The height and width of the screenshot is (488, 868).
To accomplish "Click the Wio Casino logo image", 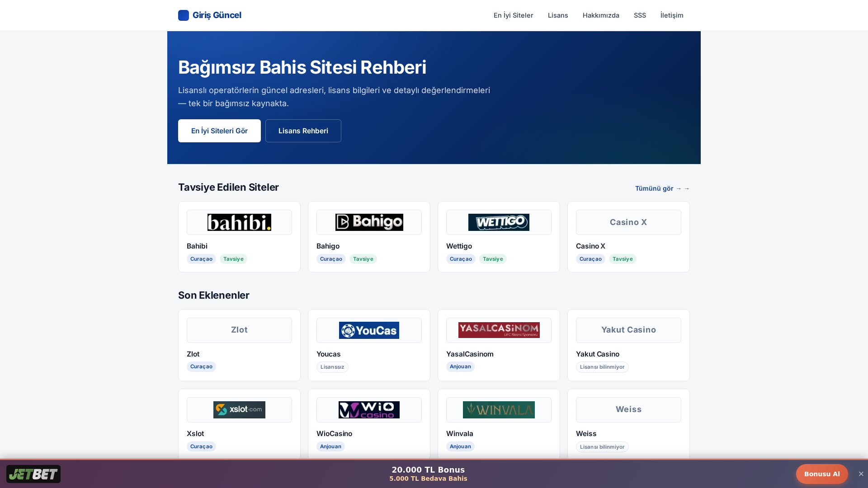I will pos(369,410).
